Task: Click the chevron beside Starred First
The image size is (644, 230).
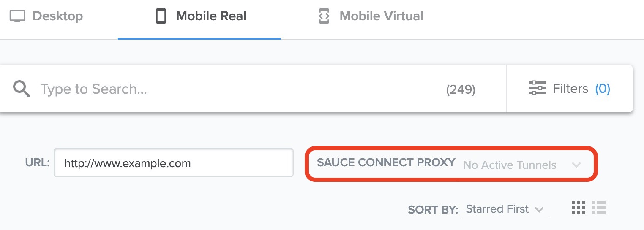Action: tap(539, 209)
